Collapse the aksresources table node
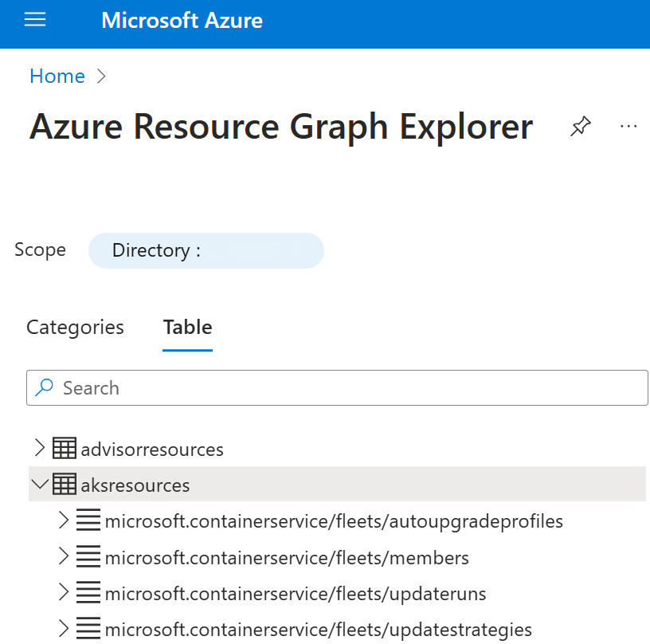The height and width of the screenshot is (644, 650). (40, 485)
